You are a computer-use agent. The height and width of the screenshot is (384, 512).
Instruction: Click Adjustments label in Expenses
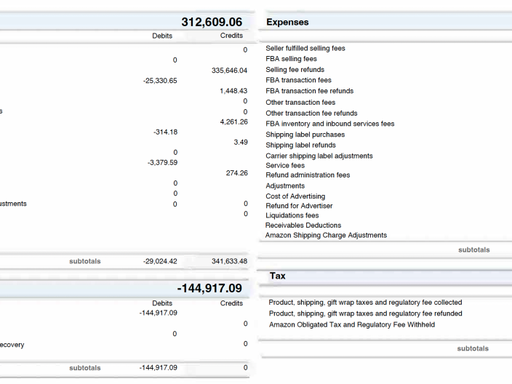285,186
